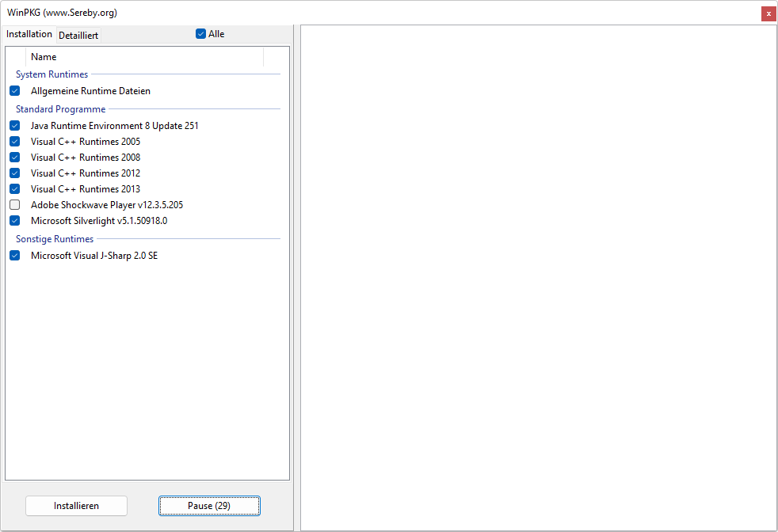
Task: Select 'Visual C++ Runtimes 2005' row text
Action: (86, 141)
